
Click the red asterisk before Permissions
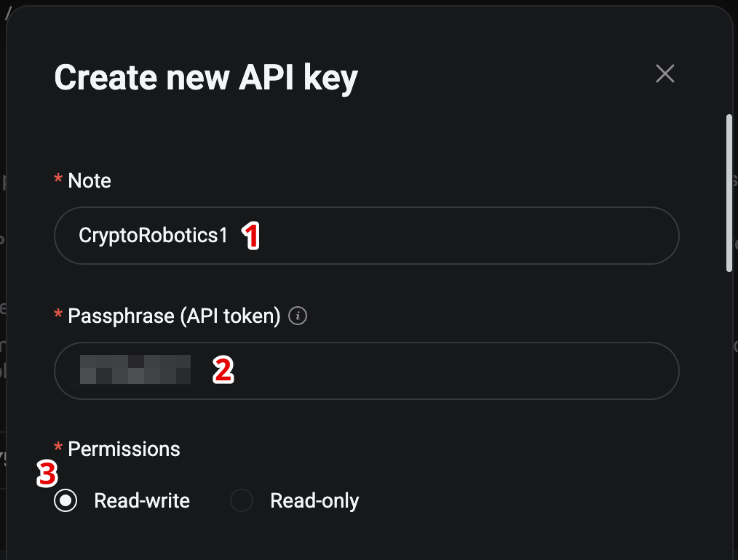pyautogui.click(x=58, y=447)
